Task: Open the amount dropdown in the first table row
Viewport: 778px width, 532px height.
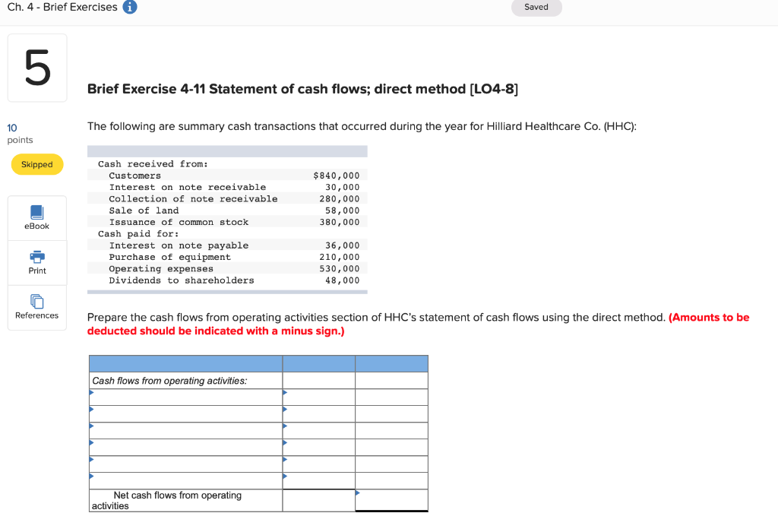Action: (x=285, y=393)
